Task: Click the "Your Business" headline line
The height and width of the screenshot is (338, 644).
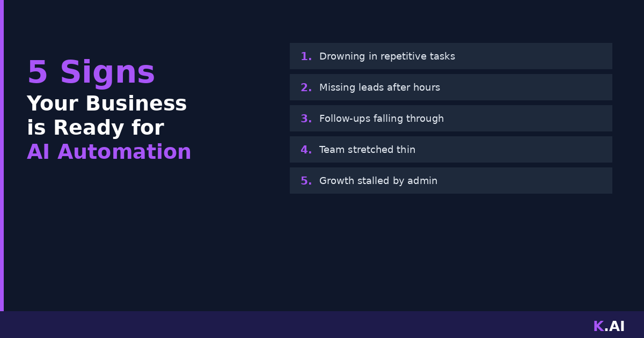Action: click(x=107, y=104)
